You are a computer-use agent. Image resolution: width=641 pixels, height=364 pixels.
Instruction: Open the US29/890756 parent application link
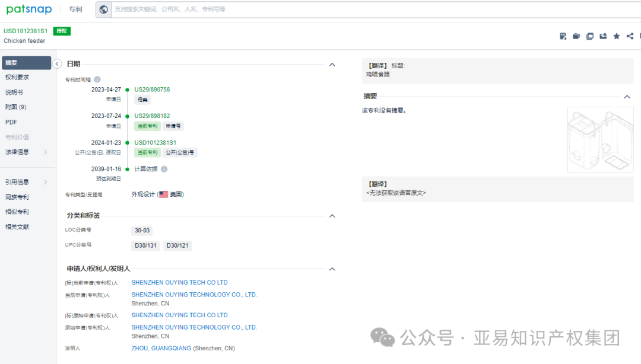(151, 89)
